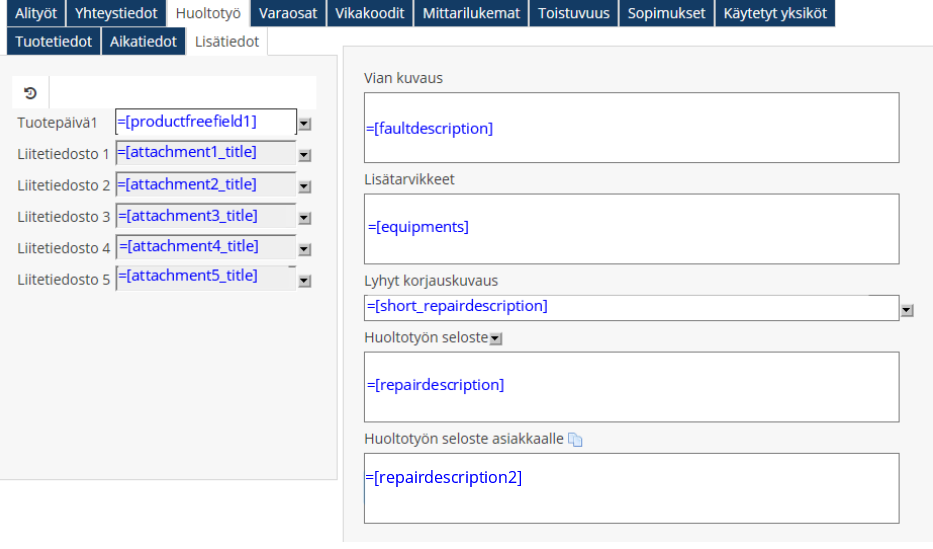Focus the Huoltotyön seloste repairdescription field

[631, 386]
